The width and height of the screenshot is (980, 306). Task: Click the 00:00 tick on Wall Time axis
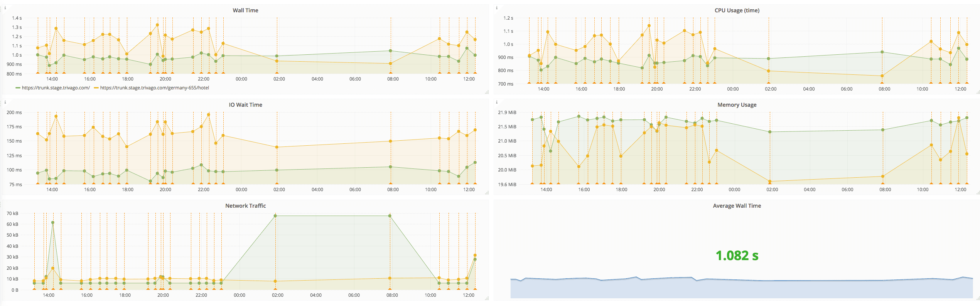pyautogui.click(x=241, y=79)
